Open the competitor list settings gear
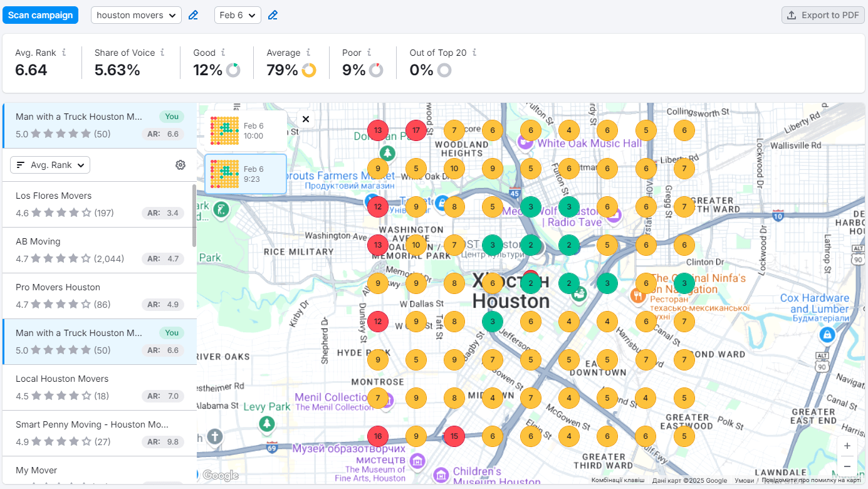Image resolution: width=868 pixels, height=489 pixels. pyautogui.click(x=180, y=165)
